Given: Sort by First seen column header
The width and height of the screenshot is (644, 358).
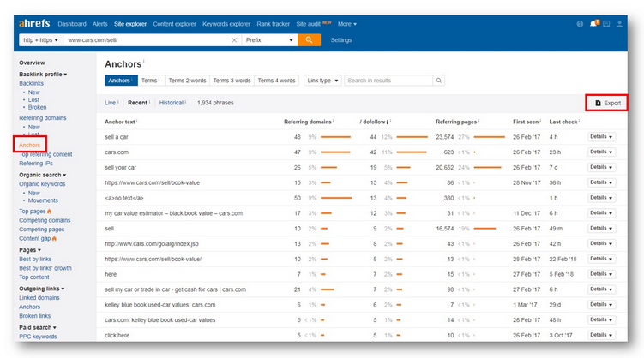Looking at the screenshot, I should coord(526,122).
